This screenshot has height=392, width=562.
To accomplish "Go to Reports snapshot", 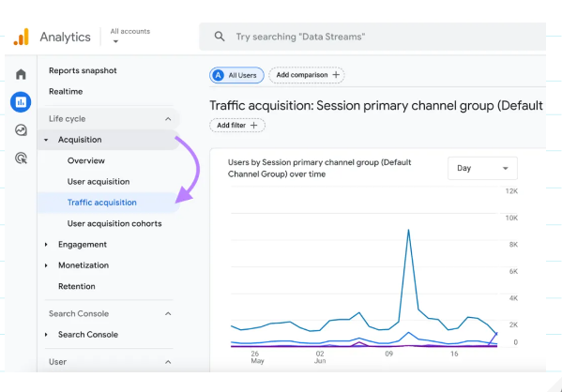I will point(83,70).
